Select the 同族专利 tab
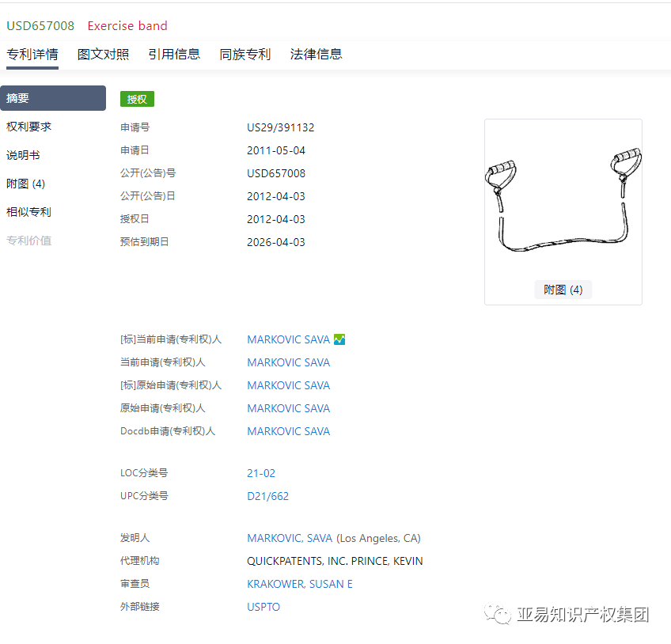Screen dimensions: 671x644 (x=245, y=55)
